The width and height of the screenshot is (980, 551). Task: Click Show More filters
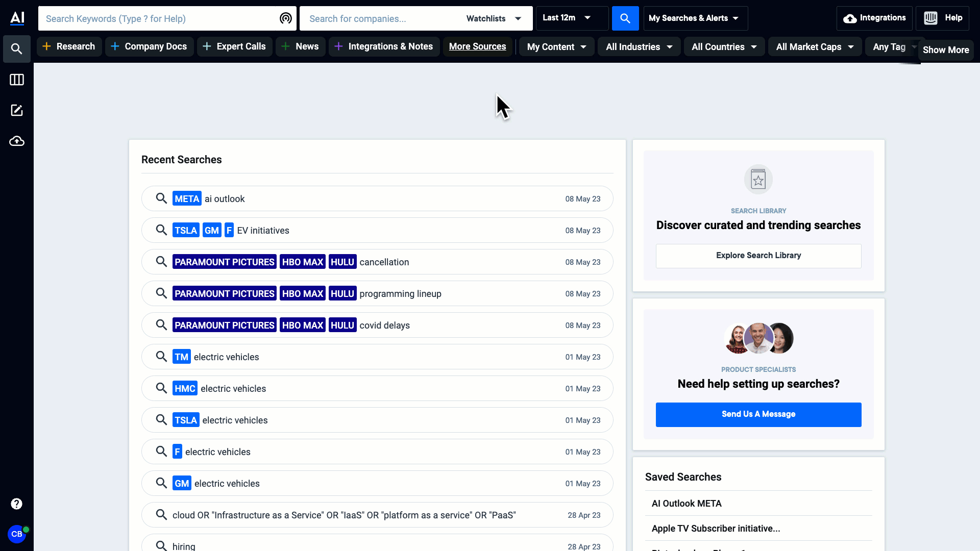click(x=946, y=50)
